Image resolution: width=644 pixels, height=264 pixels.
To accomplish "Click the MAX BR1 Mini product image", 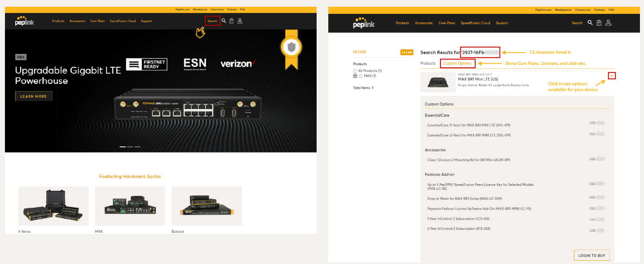I will 437,82.
